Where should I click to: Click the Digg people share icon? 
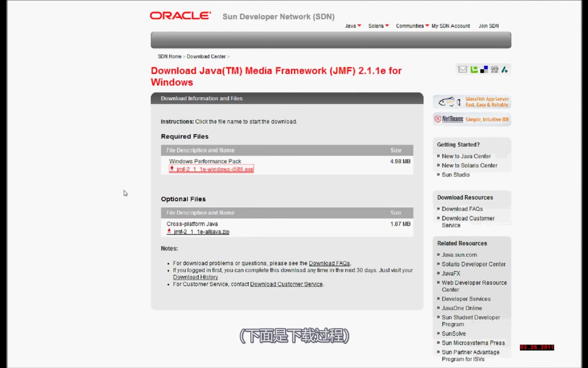click(x=494, y=70)
